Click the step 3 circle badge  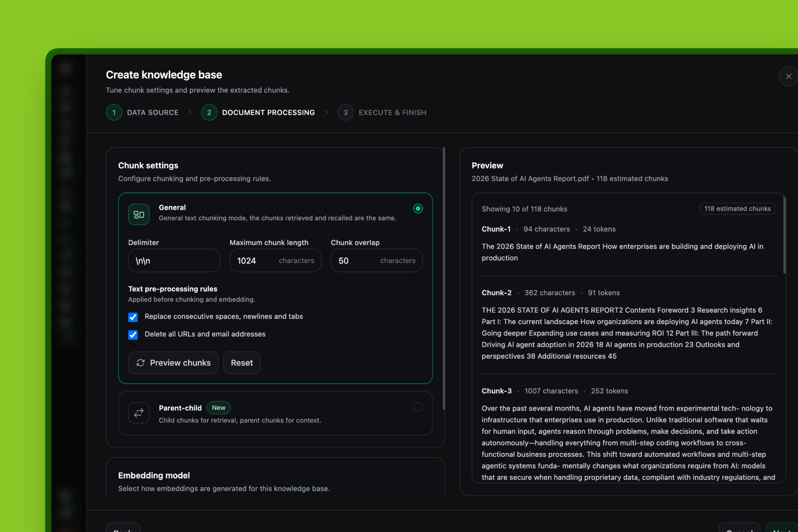point(345,113)
